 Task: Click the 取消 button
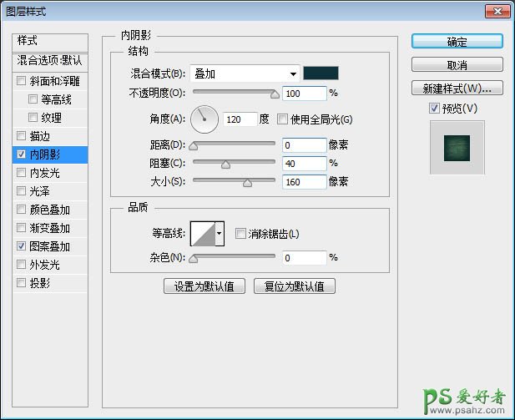[457, 65]
